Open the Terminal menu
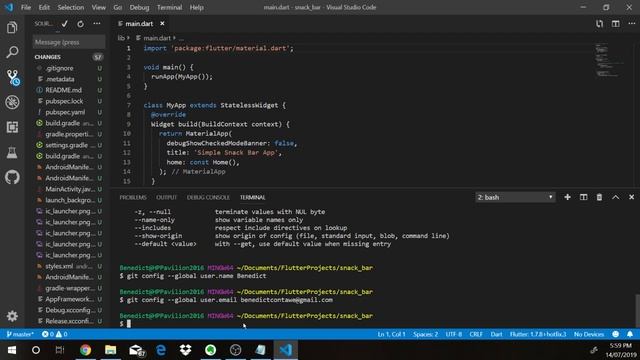 point(169,7)
